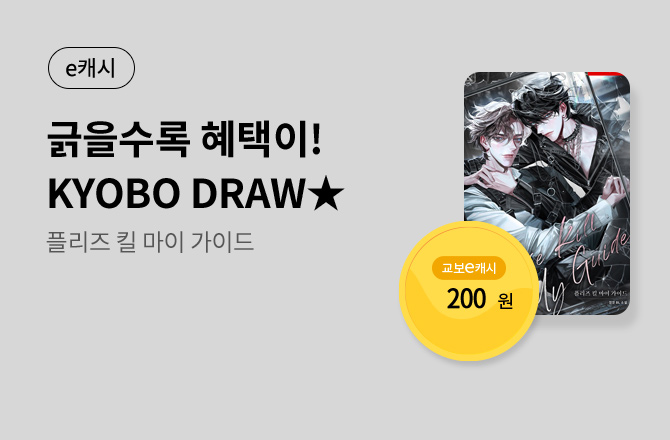Open the 긁을수록 혜택이! headline

pos(184,140)
